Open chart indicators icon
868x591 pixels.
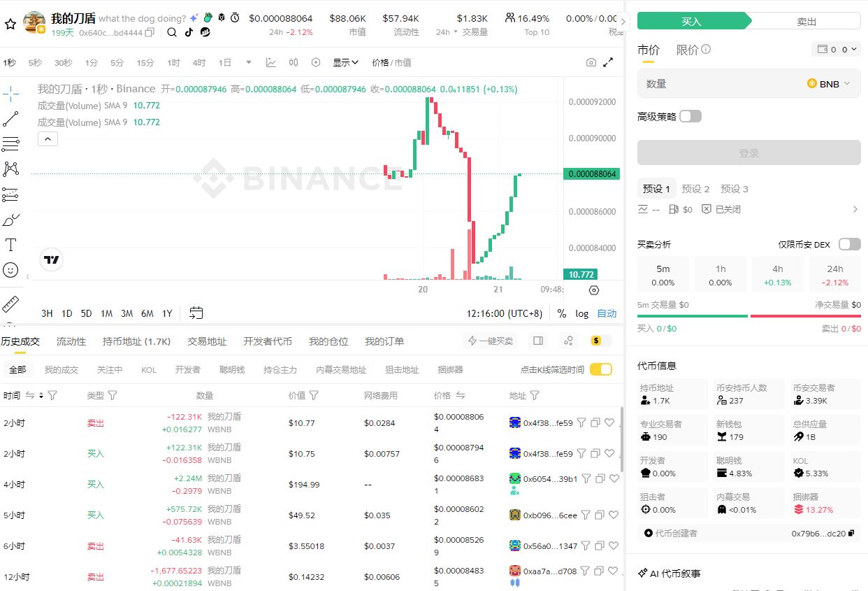coord(271,62)
